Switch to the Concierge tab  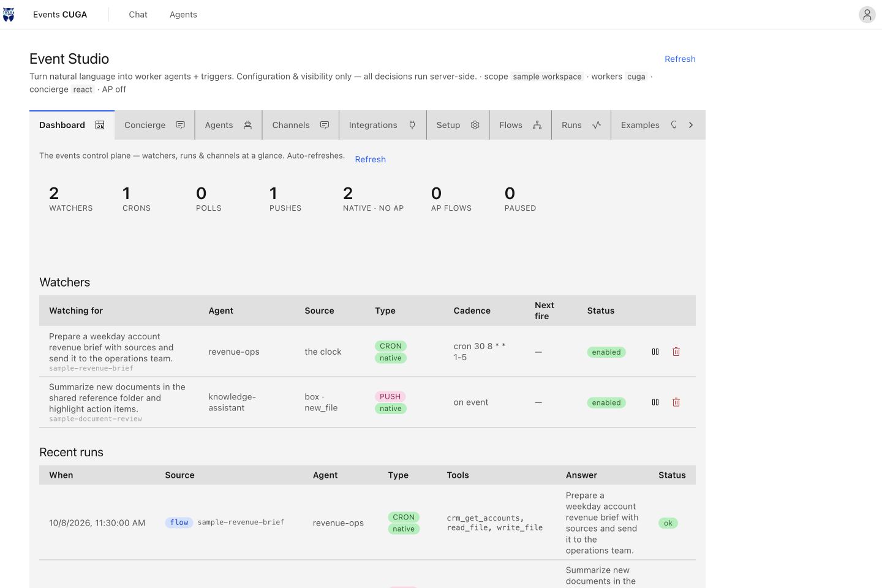[154, 125]
